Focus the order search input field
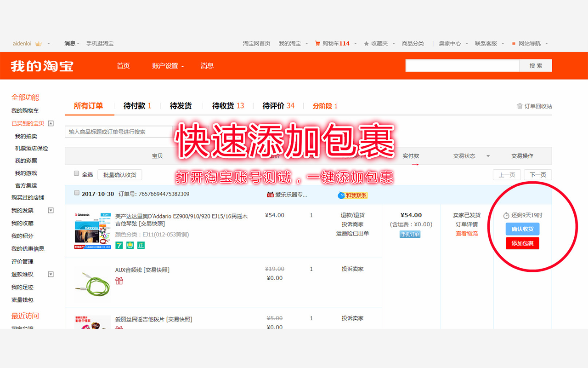This screenshot has height=368, width=588. [x=119, y=132]
